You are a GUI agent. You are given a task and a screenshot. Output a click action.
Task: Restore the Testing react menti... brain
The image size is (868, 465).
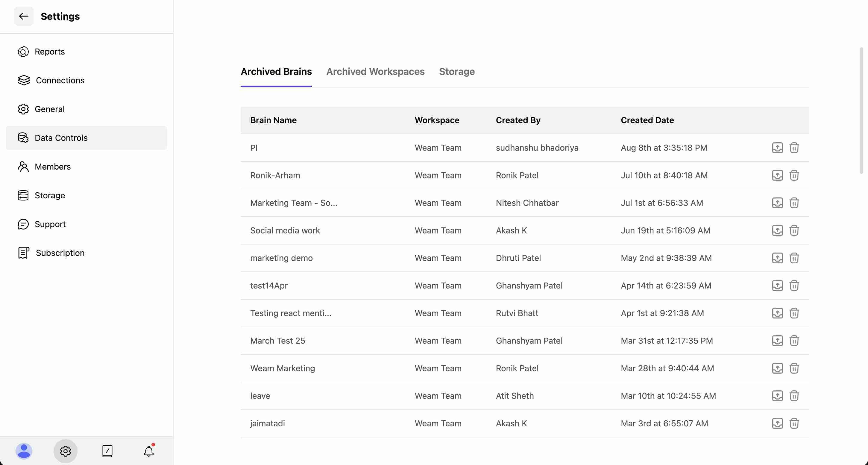tap(777, 313)
